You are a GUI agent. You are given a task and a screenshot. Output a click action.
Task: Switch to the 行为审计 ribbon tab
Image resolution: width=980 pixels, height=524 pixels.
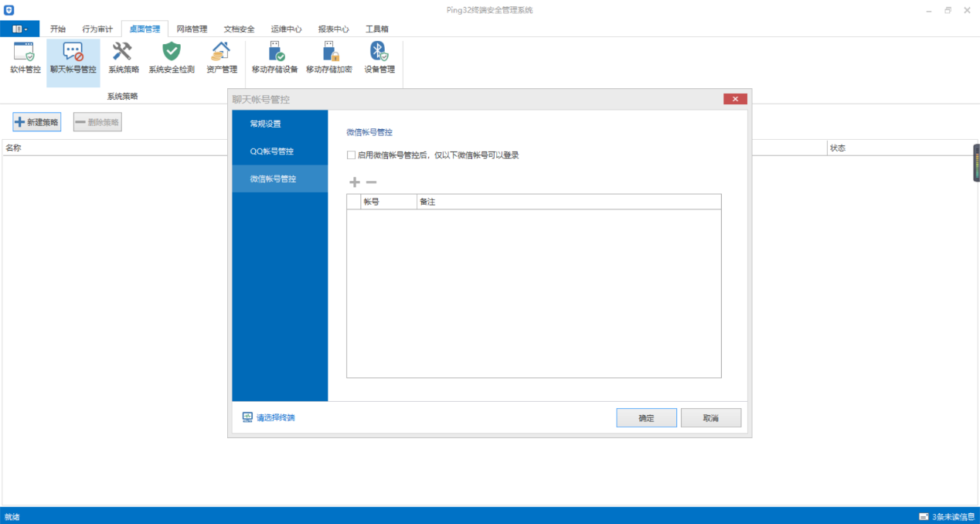97,29
